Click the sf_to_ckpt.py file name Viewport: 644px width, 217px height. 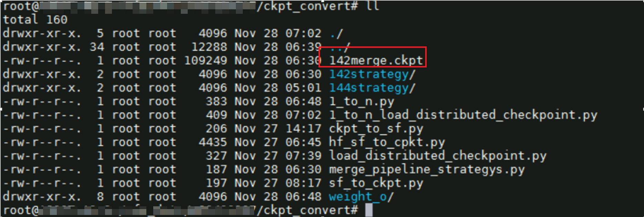[376, 183]
